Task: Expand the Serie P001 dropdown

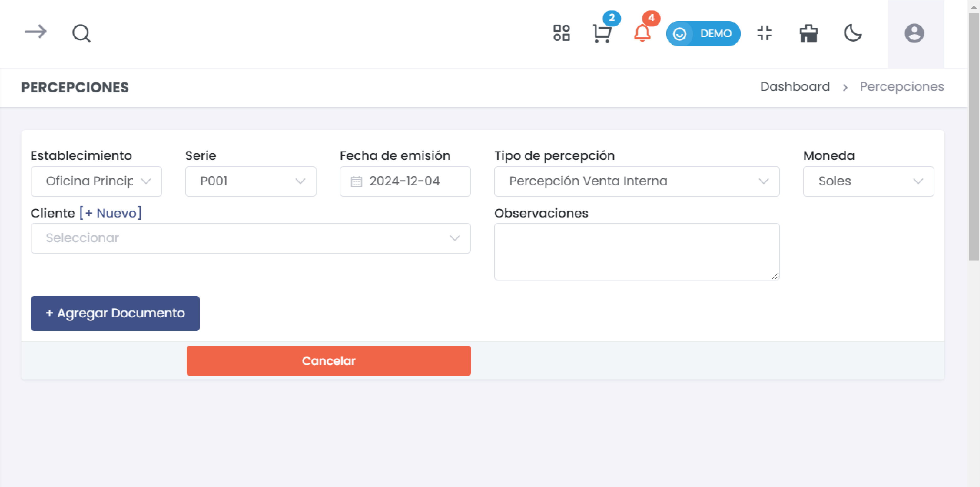Action: point(250,181)
